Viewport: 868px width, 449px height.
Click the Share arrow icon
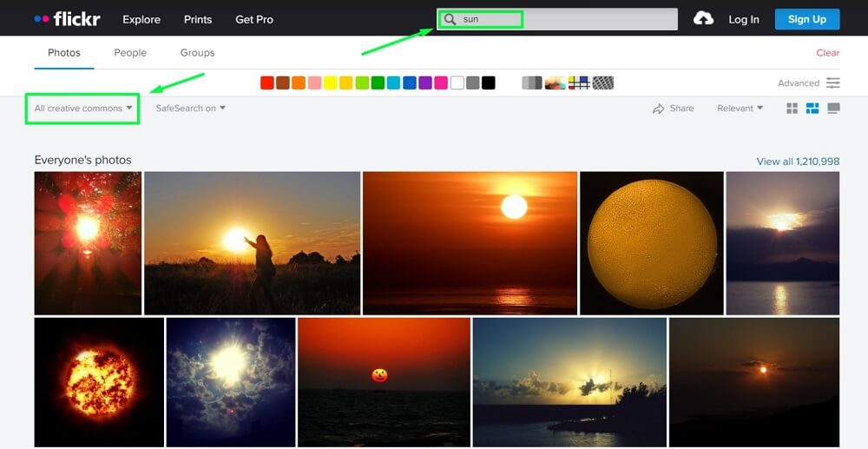click(658, 109)
